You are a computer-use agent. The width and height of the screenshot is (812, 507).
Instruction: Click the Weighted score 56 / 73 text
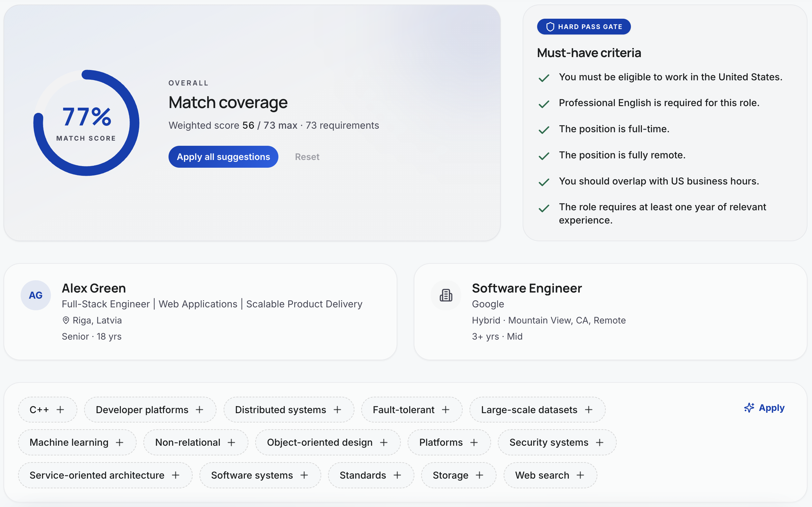[x=233, y=125]
